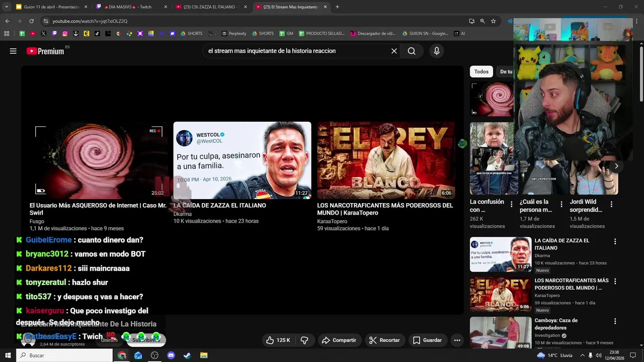The height and width of the screenshot is (362, 644).
Task: Run search with the magnifier button
Action: coord(412,51)
